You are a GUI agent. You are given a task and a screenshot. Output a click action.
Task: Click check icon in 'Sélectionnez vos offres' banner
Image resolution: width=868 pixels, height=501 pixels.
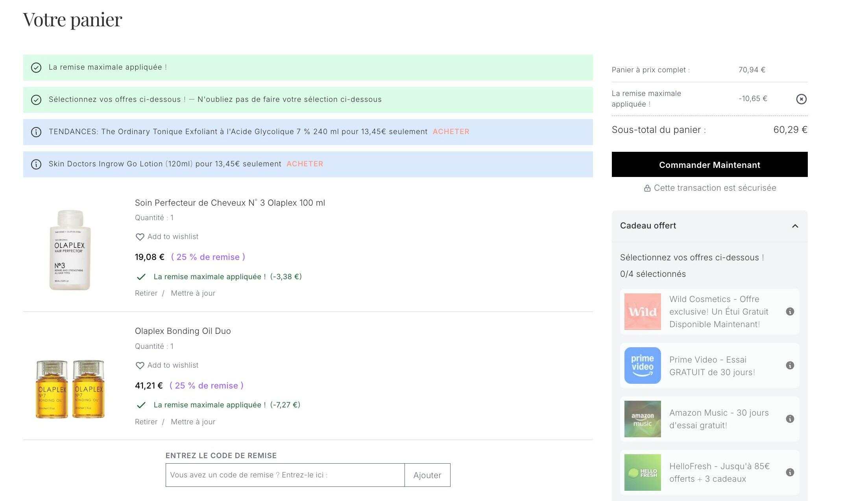point(36,100)
